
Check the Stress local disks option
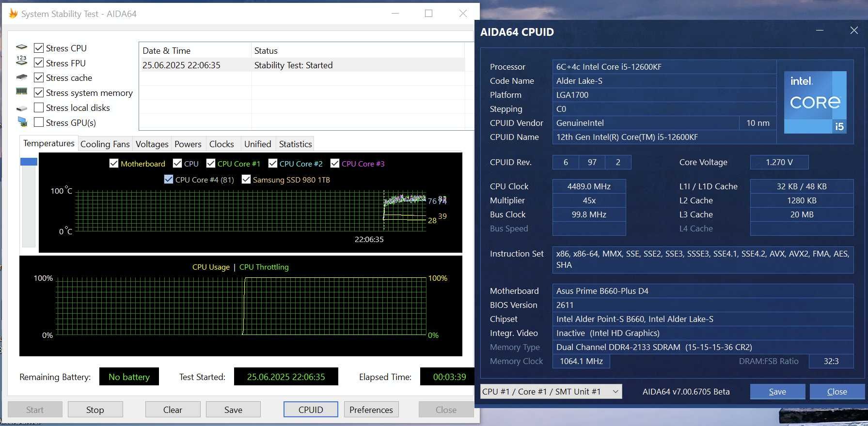tap(39, 107)
